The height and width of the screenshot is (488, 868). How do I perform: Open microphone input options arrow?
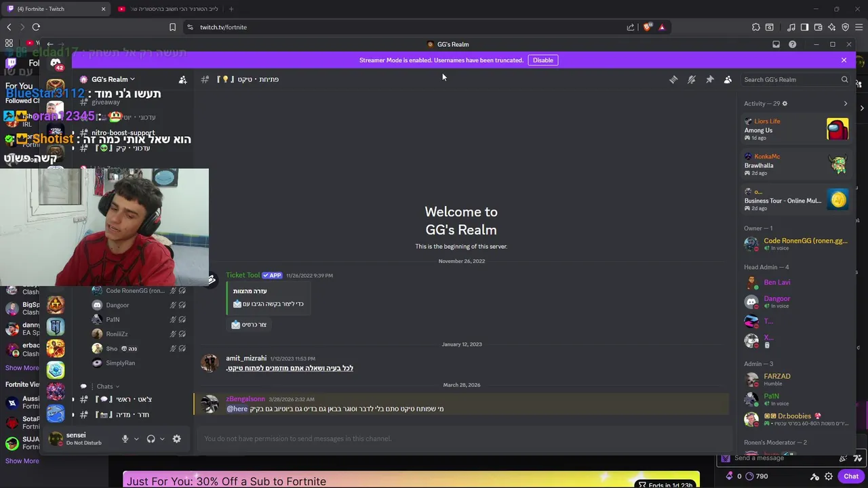(x=136, y=439)
